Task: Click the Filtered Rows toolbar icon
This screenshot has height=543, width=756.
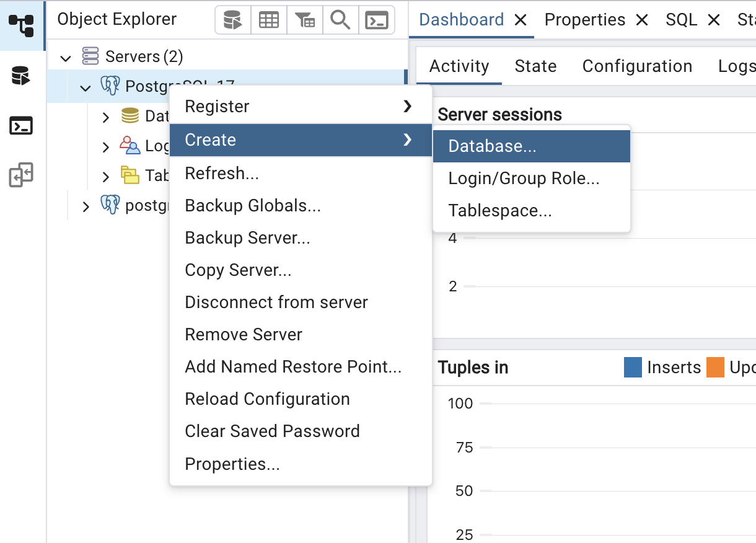Action: [x=304, y=20]
